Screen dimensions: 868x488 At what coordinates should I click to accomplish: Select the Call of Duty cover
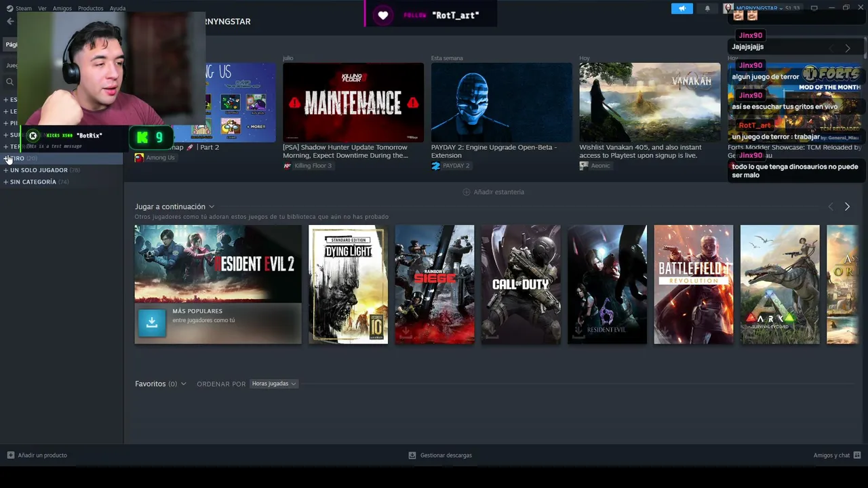tap(521, 285)
